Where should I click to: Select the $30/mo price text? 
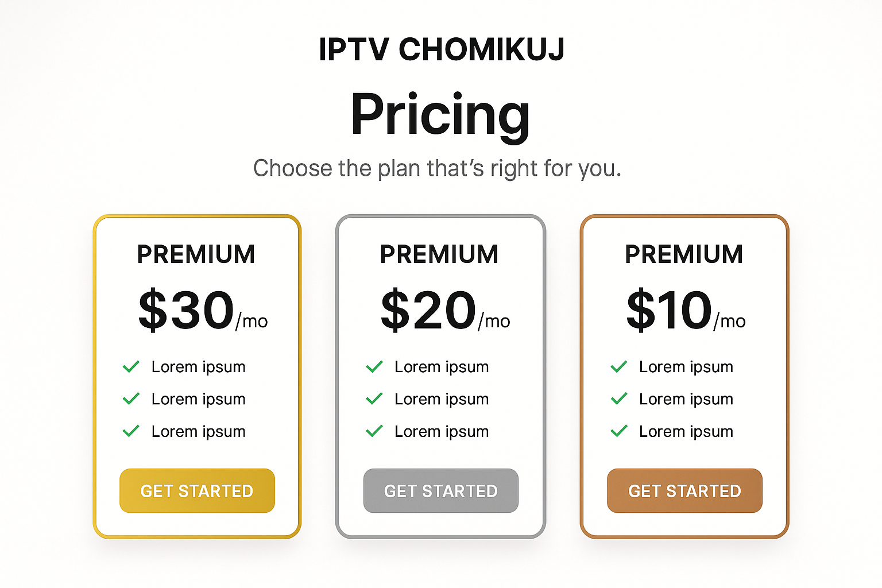[x=203, y=311]
